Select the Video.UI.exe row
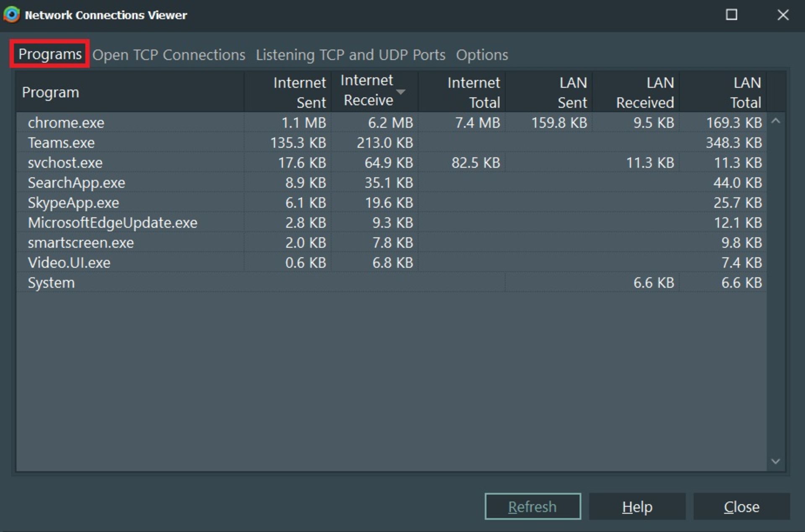 pos(392,263)
